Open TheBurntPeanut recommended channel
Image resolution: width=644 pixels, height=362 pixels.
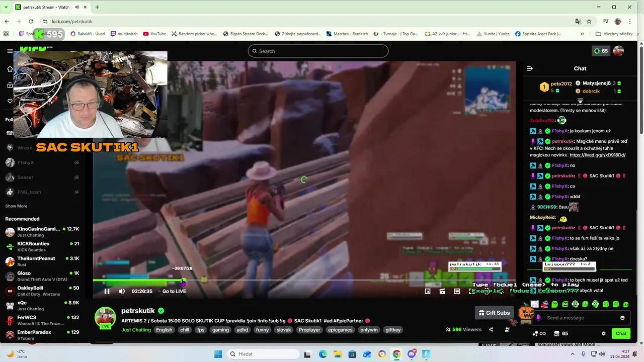click(x=42, y=261)
